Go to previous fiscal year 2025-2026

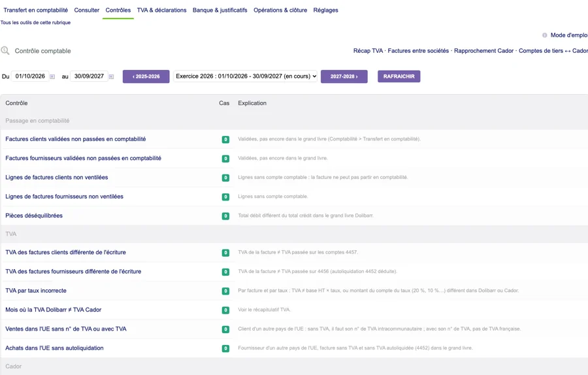[x=146, y=76]
